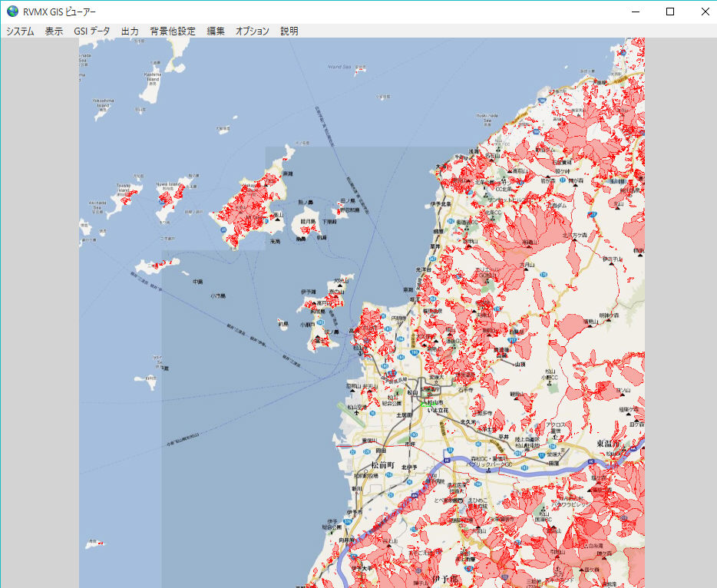Expand the GSI データ menu
The image size is (717, 588).
pyautogui.click(x=92, y=31)
